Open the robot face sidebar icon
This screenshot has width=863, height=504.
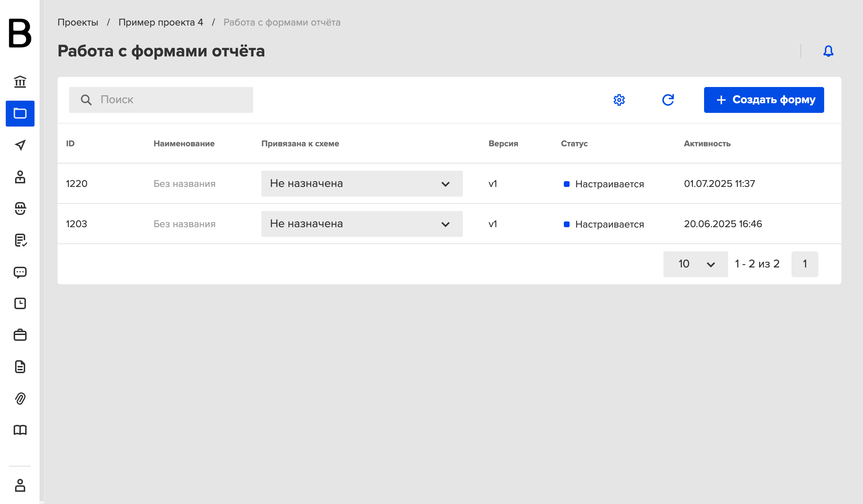20,209
